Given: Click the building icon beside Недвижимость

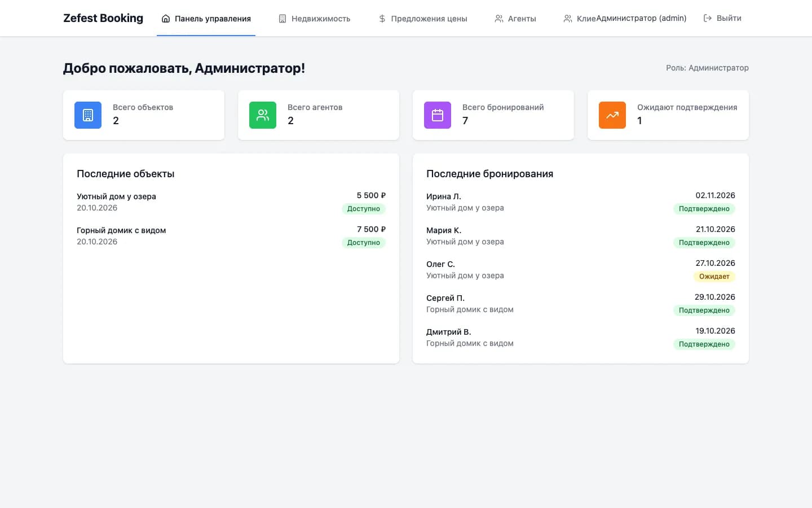Looking at the screenshot, I should pos(283,19).
